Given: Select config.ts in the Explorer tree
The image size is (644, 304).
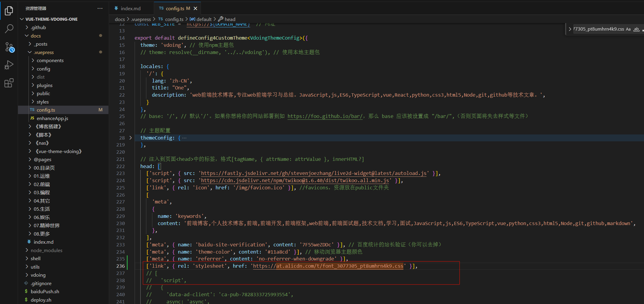Looking at the screenshot, I should [63, 110].
